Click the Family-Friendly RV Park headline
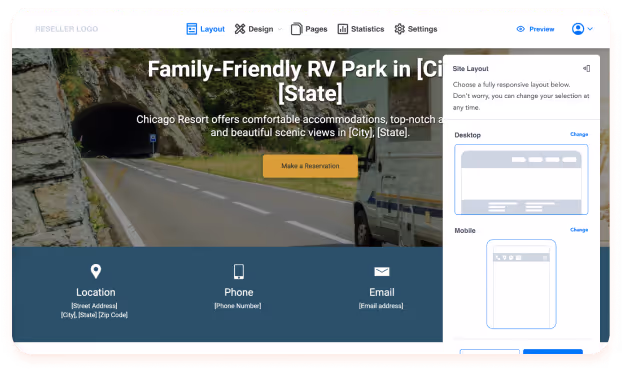The height and width of the screenshot is (372, 622). pos(295,81)
